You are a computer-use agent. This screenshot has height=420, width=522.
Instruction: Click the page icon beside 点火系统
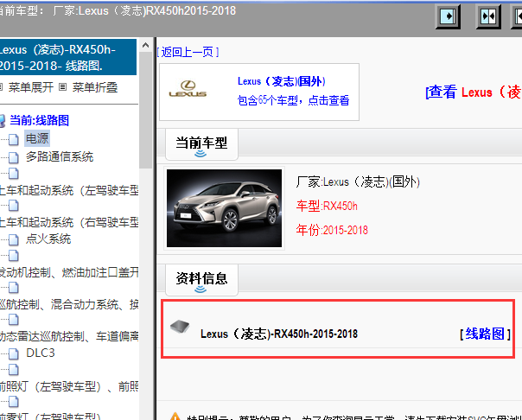pos(13,239)
